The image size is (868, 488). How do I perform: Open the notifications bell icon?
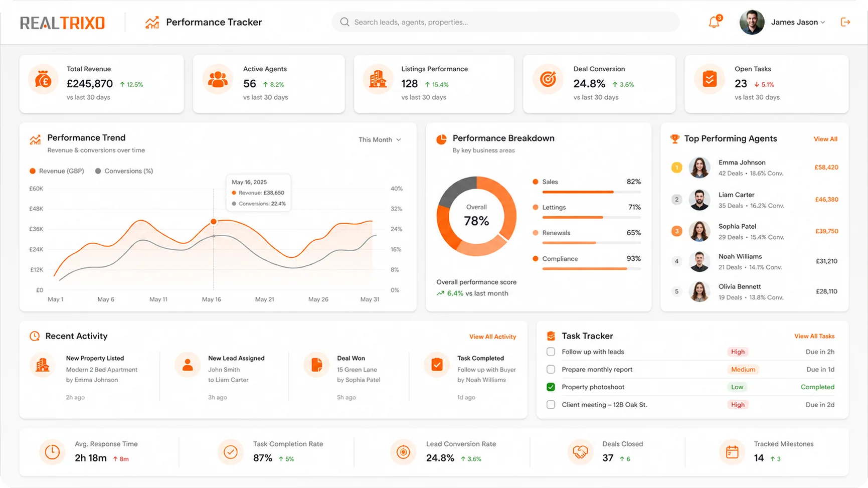tap(714, 22)
